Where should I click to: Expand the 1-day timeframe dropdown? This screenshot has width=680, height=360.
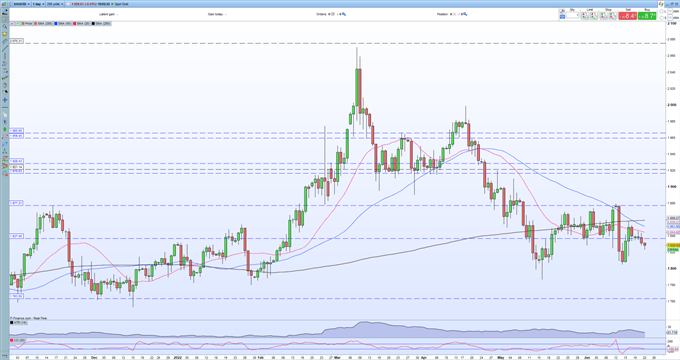coord(38,4)
